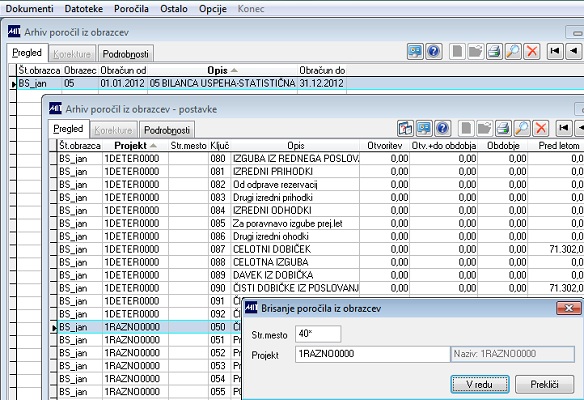The height and width of the screenshot is (400, 584).
Task: Cancel the dialog with Prekliči
Action: [x=544, y=384]
